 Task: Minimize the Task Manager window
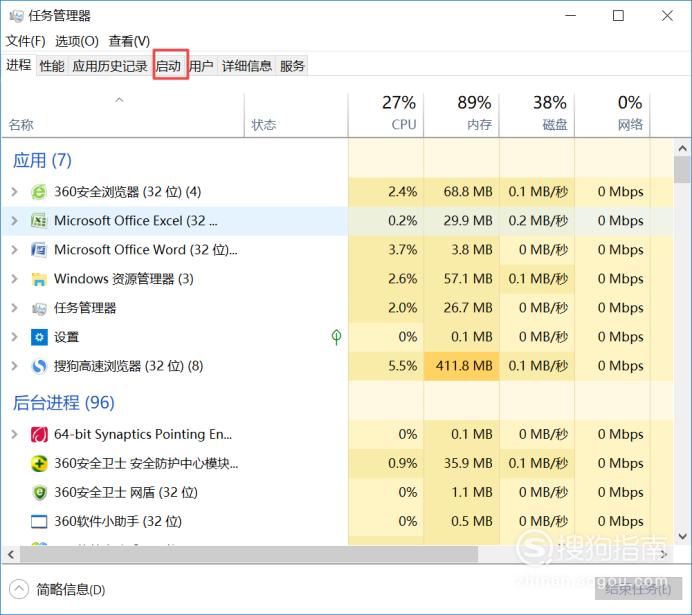click(x=571, y=16)
